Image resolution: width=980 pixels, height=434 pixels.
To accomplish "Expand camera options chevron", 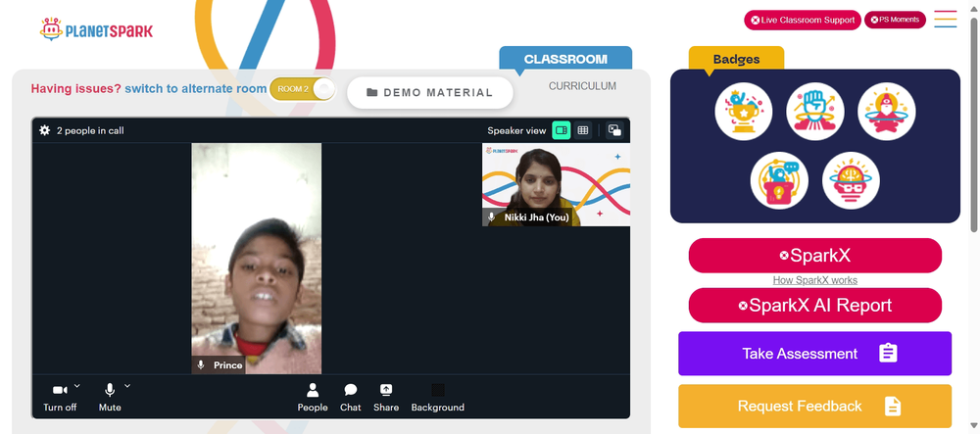I will pos(76,386).
